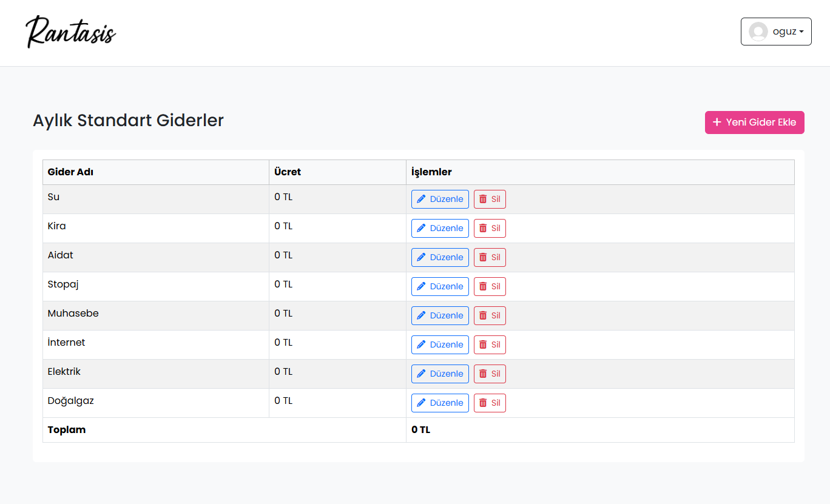Click the trash icon for İnternet expense
This screenshot has height=504, width=830.
483,344
